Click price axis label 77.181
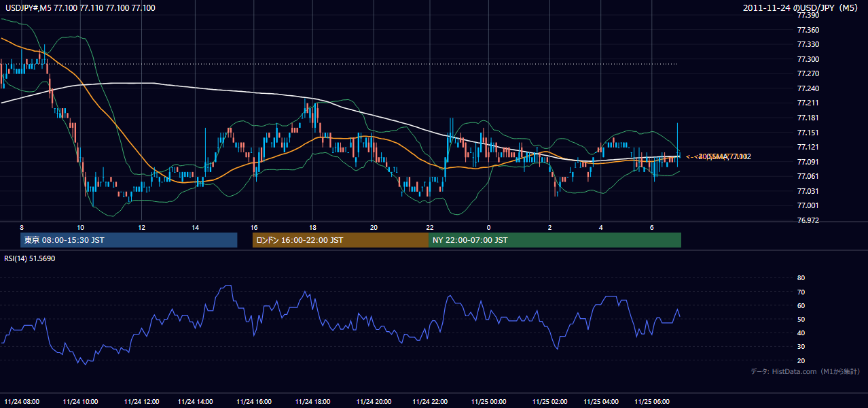This screenshot has width=868, height=408. pyautogui.click(x=808, y=118)
